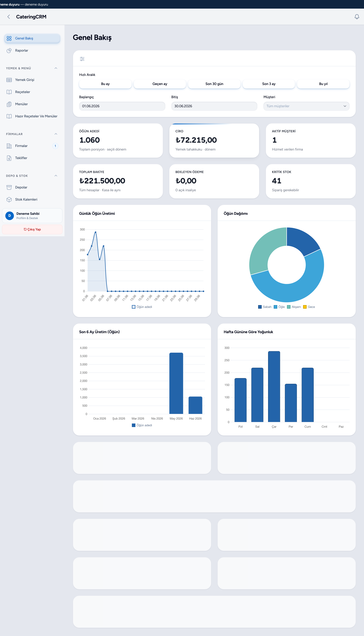Select the Son 3 ay range
The height and width of the screenshot is (636, 364).
pos(269,84)
